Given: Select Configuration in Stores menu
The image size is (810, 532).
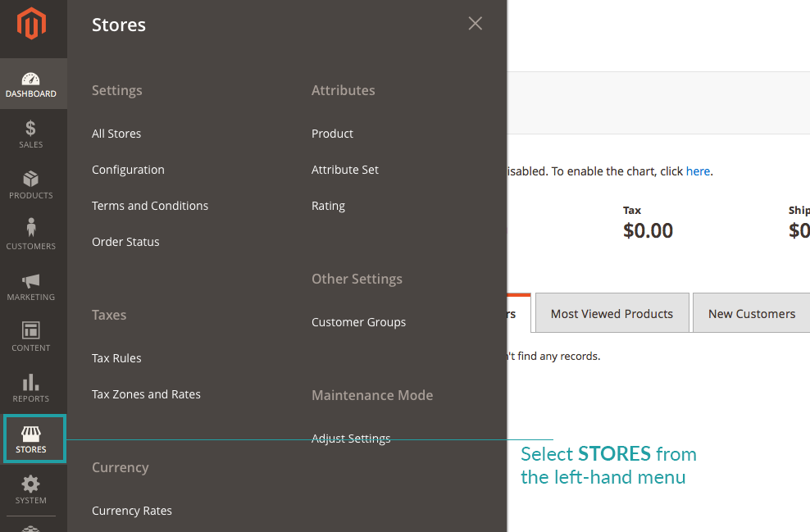Looking at the screenshot, I should point(128,170).
